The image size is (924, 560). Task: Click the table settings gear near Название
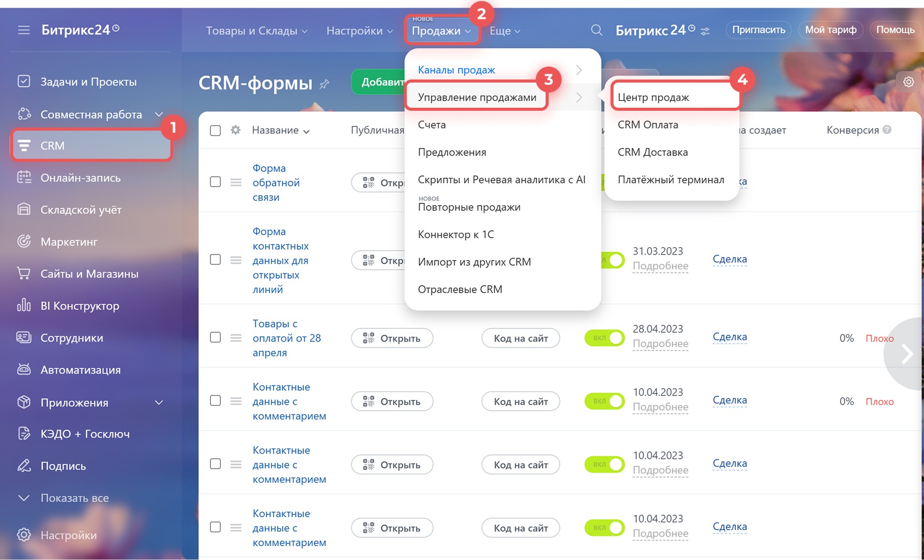(x=235, y=130)
